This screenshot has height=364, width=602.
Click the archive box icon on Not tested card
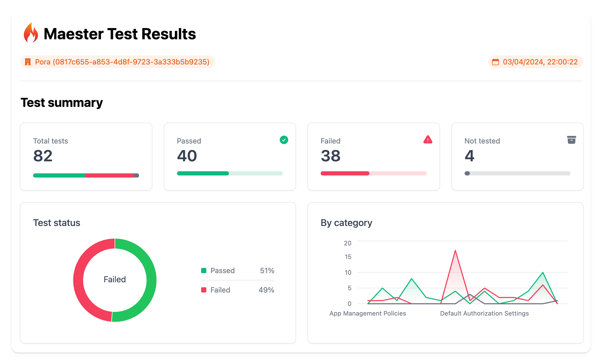pyautogui.click(x=571, y=140)
